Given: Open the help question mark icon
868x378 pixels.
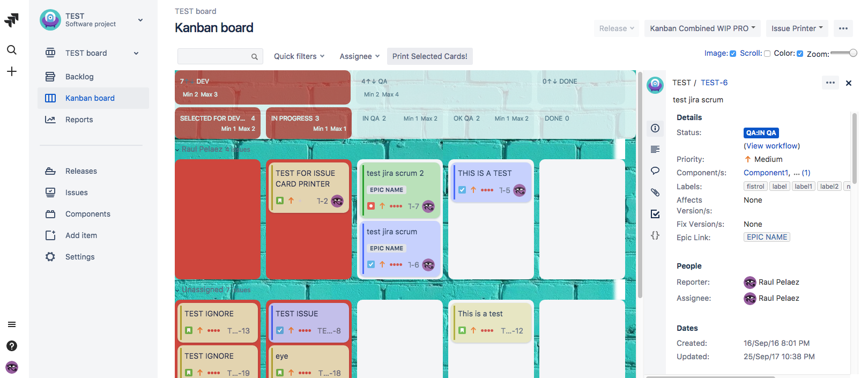Looking at the screenshot, I should pos(11,346).
